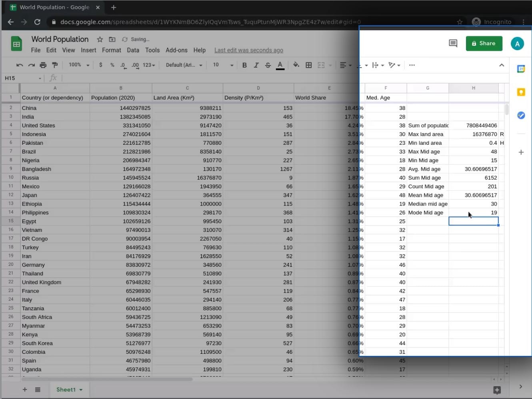This screenshot has width=532, height=399.
Task: Open the zoom 100% dropdown
Action: [79, 65]
